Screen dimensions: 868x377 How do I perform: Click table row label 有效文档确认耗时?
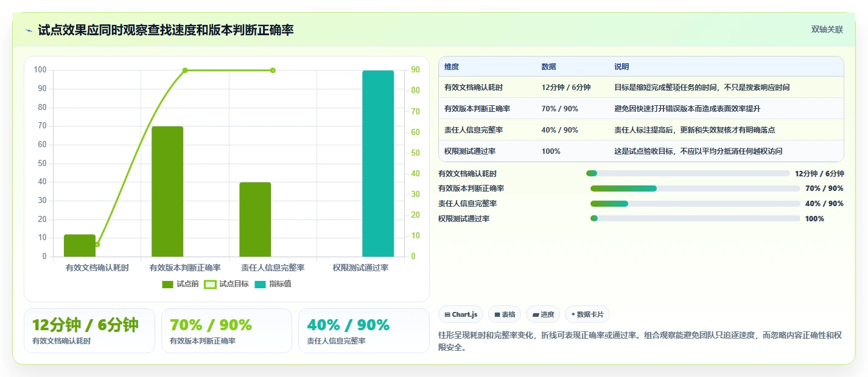pyautogui.click(x=474, y=88)
